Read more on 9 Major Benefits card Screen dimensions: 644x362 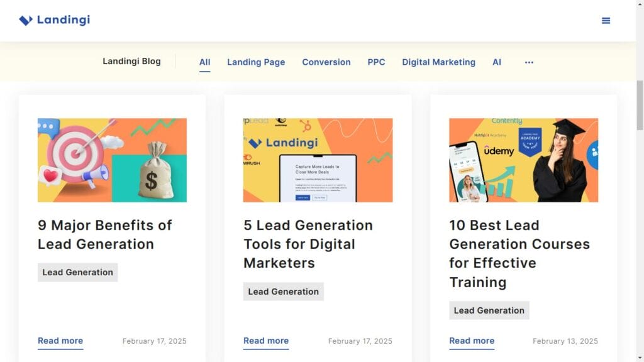point(60,341)
